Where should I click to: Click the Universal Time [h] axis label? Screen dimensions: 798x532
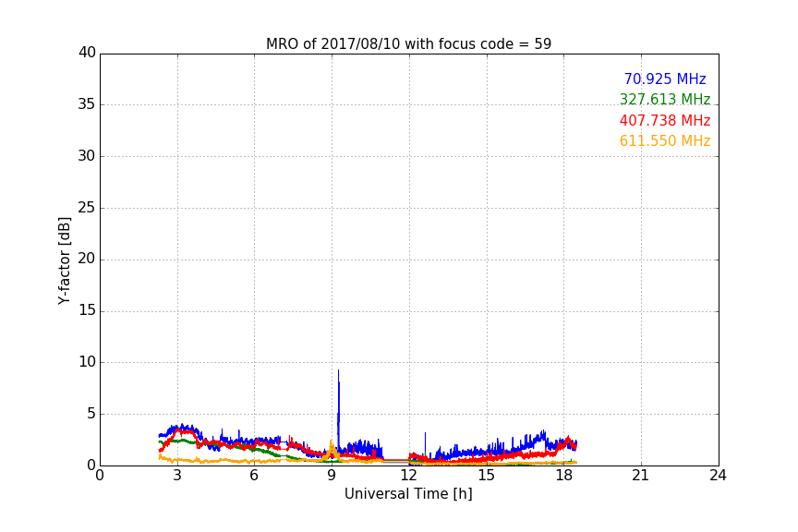click(x=408, y=494)
